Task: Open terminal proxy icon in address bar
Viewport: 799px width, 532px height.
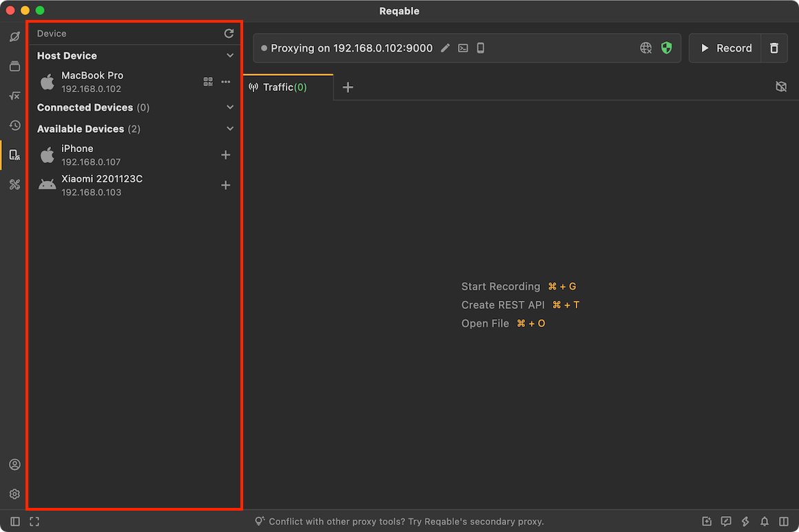Action: click(463, 48)
